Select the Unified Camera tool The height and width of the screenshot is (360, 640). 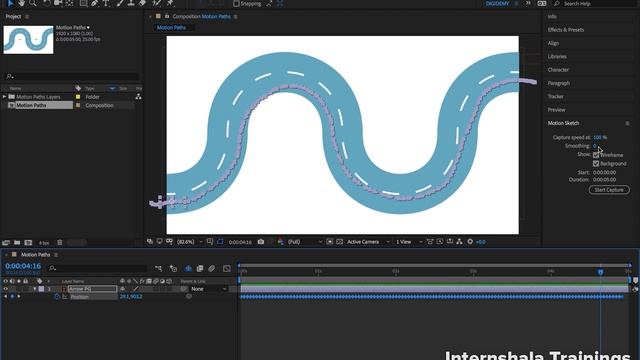click(58, 3)
